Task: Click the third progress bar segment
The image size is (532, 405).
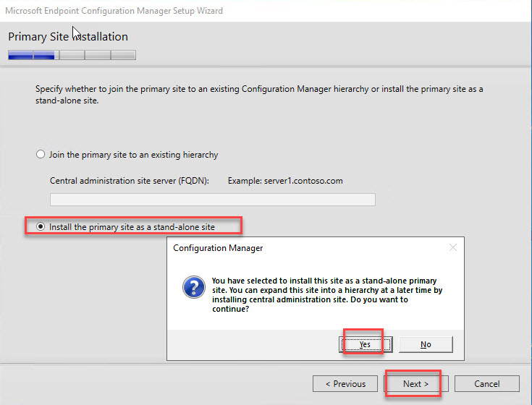Action: click(72, 55)
